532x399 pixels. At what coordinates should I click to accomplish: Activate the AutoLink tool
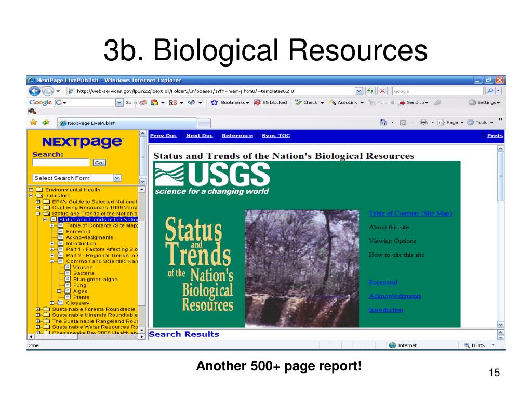click(343, 102)
